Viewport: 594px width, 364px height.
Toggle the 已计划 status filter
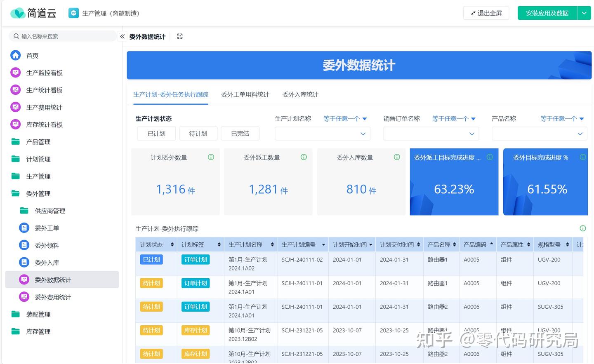click(x=156, y=134)
